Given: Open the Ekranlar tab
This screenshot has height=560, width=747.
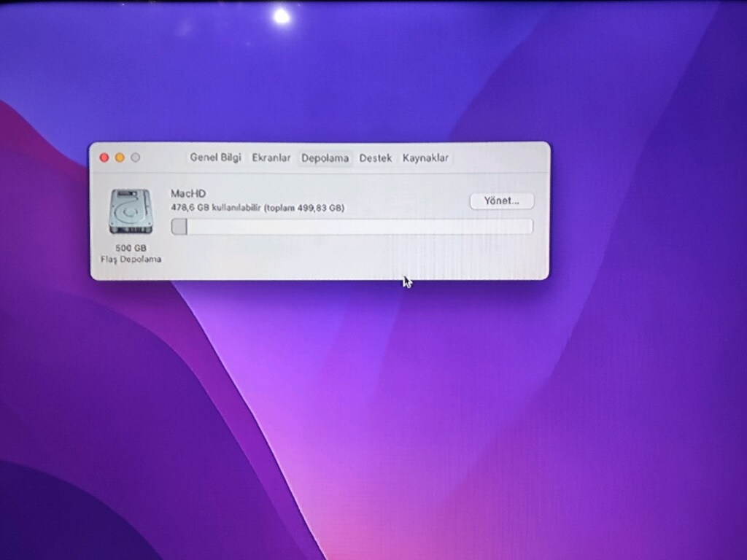Looking at the screenshot, I should (271, 157).
